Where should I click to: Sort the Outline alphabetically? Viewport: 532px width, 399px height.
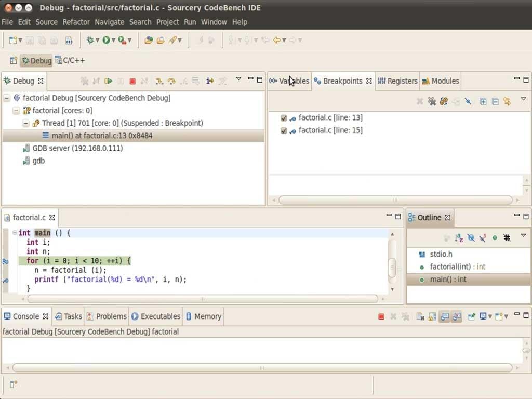pos(459,238)
